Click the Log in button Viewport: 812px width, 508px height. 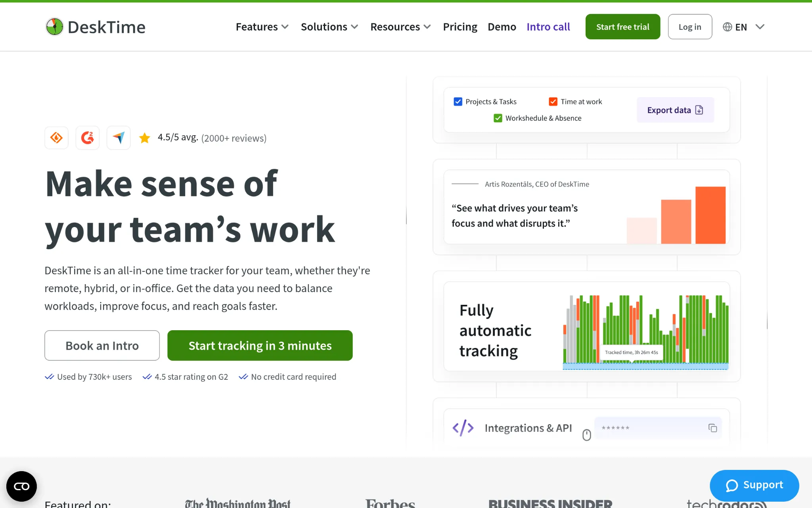(690, 27)
